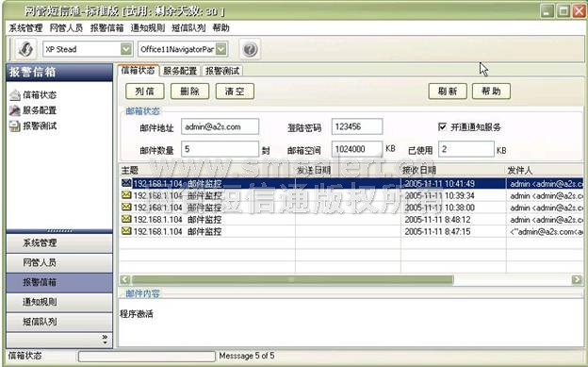588x367 pixels.
Task: Click the 邮件地址 field with admin@a2s.com
Action: (x=220, y=126)
